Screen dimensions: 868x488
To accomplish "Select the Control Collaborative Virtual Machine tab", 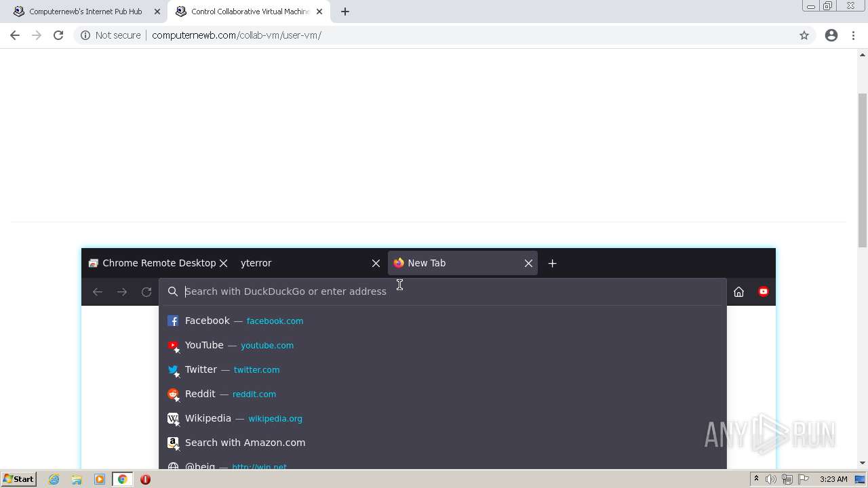I will click(248, 12).
